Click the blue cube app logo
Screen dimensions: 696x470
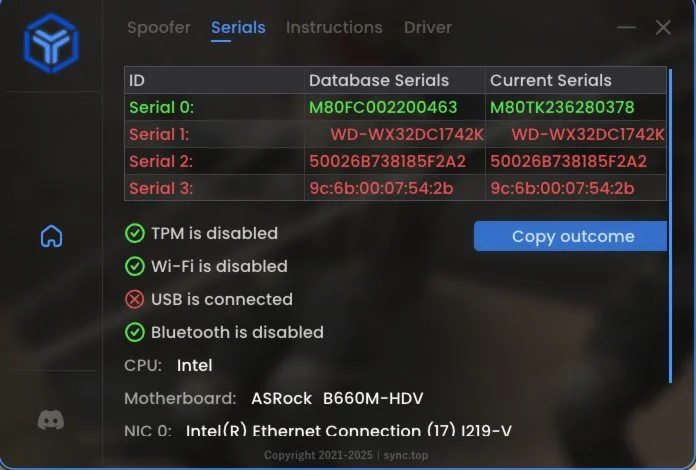(51, 44)
